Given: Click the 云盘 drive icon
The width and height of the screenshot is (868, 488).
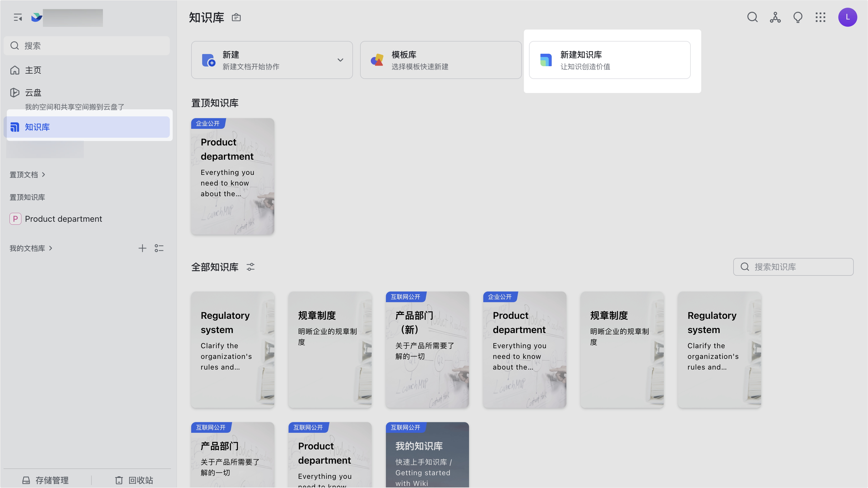Looking at the screenshot, I should pos(15,92).
